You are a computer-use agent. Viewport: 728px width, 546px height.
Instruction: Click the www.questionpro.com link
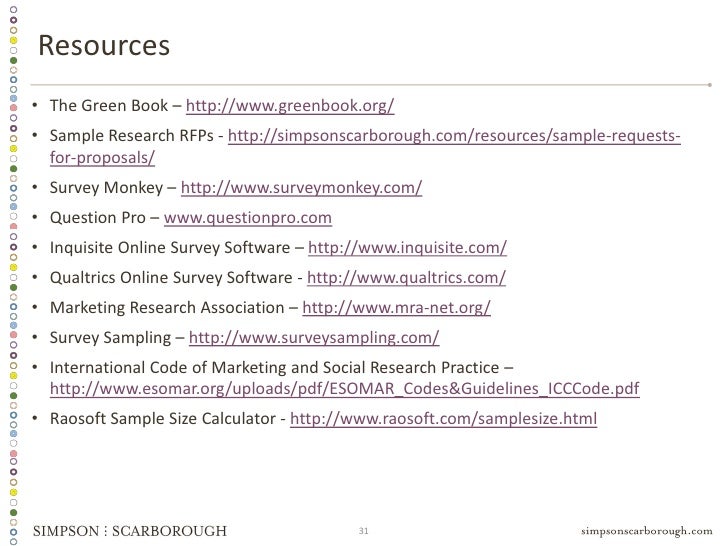point(247,218)
